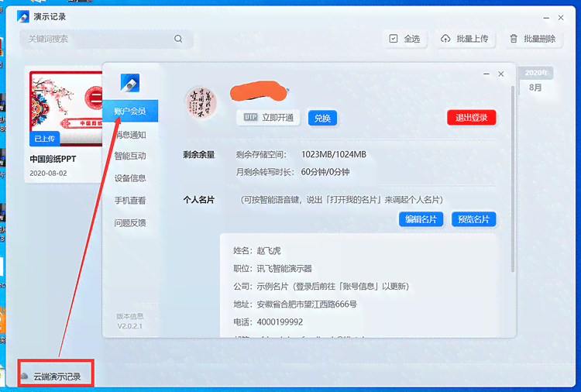The height and width of the screenshot is (392, 581).
Task: Open the 中国剪纸PPT thumbnail
Action: (x=66, y=108)
